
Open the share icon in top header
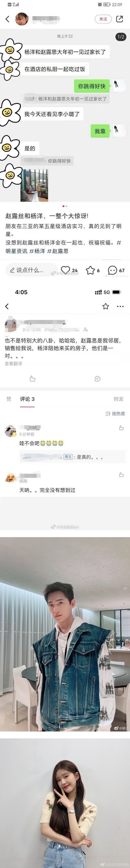120,19
